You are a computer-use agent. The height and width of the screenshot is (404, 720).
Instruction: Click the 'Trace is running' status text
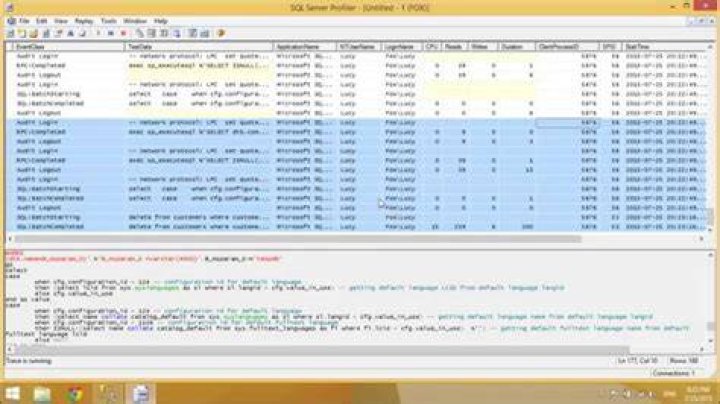[x=29, y=361]
